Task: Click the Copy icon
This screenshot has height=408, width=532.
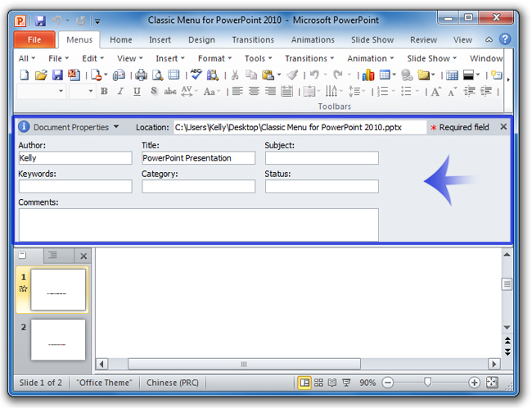Action: [251, 75]
